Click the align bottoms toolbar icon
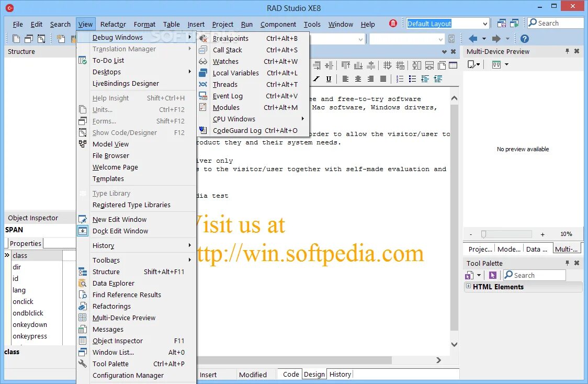Viewport: 588px width, 384px height. [x=358, y=65]
